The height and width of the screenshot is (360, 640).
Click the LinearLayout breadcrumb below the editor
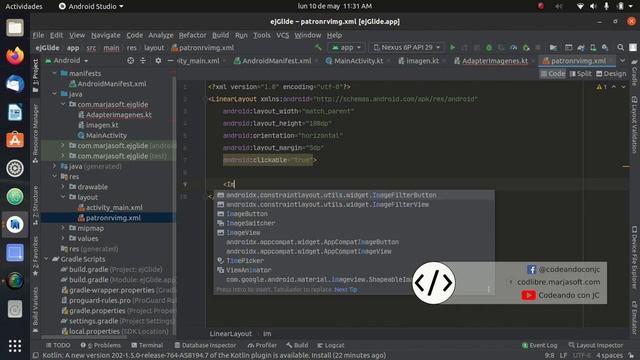click(231, 333)
